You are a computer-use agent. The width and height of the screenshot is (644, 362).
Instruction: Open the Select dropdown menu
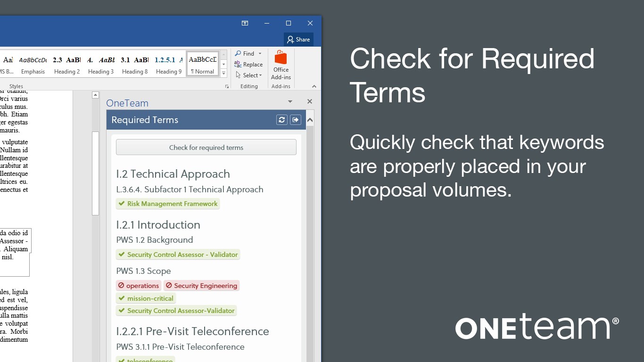(248, 75)
